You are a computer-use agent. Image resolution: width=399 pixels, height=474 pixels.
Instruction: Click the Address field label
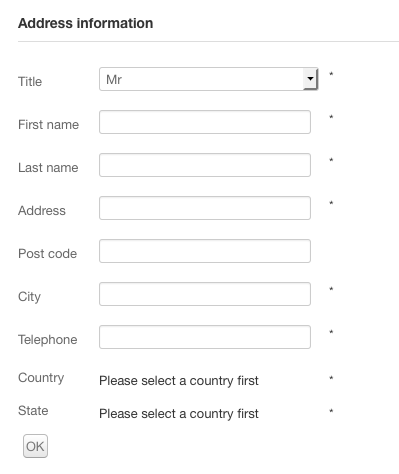point(42,211)
